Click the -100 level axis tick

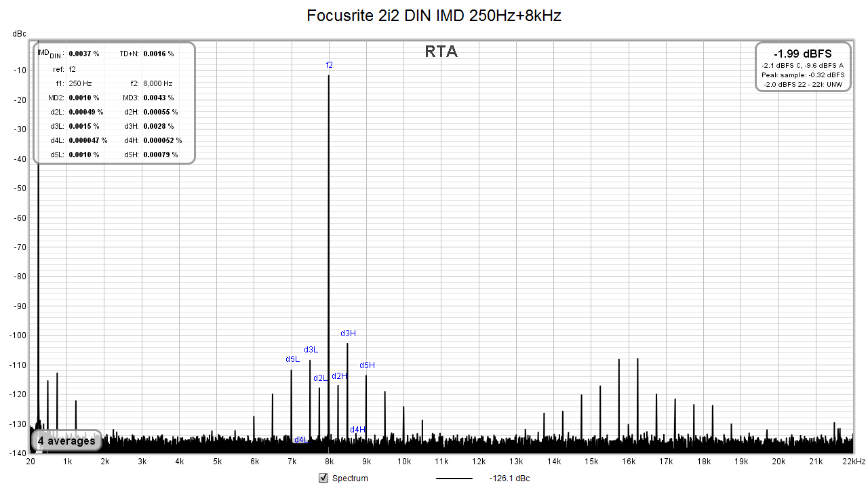pyautogui.click(x=17, y=335)
